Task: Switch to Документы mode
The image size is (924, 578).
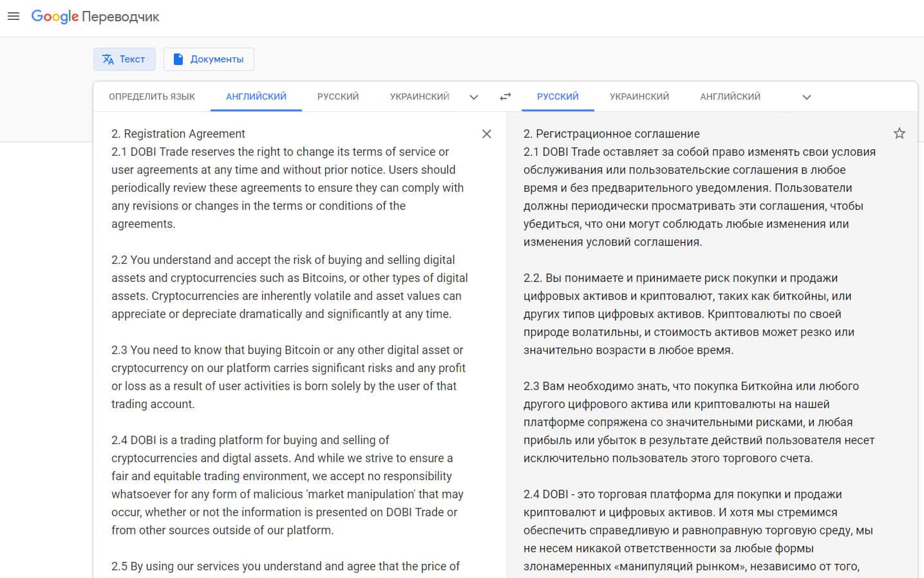Action: [209, 59]
